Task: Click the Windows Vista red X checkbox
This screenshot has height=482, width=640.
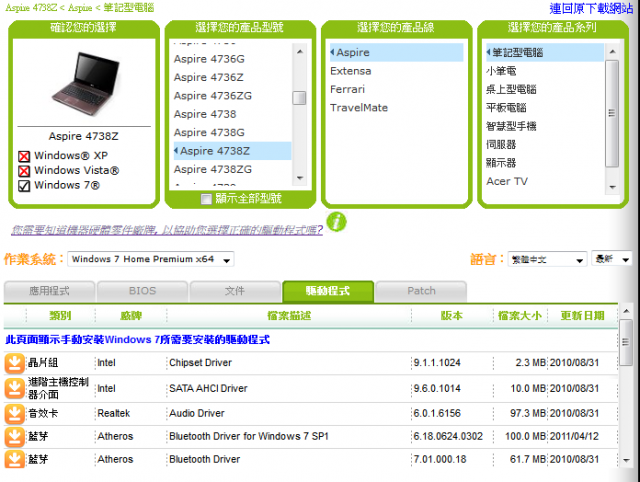Action: (24, 171)
